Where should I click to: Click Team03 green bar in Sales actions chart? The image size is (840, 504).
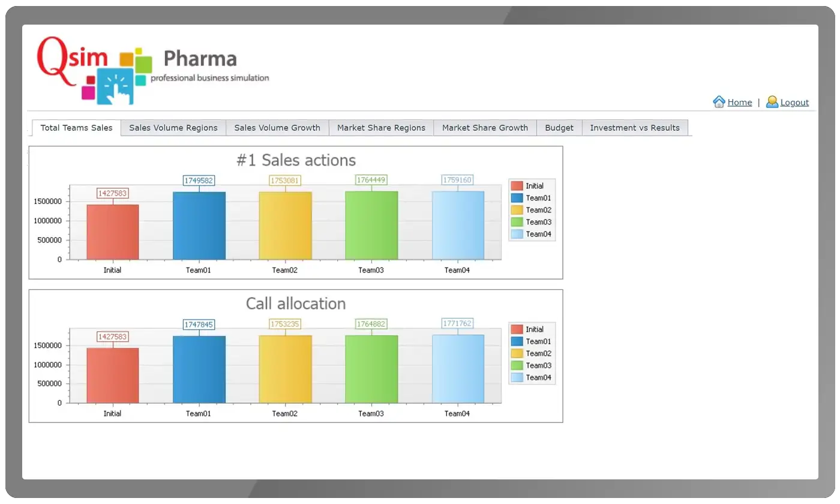[371, 226]
